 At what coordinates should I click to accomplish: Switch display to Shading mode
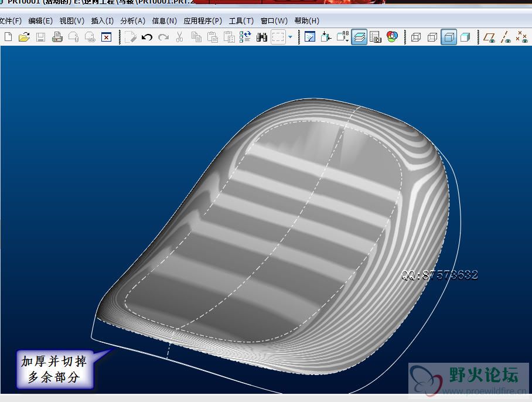tap(465, 37)
